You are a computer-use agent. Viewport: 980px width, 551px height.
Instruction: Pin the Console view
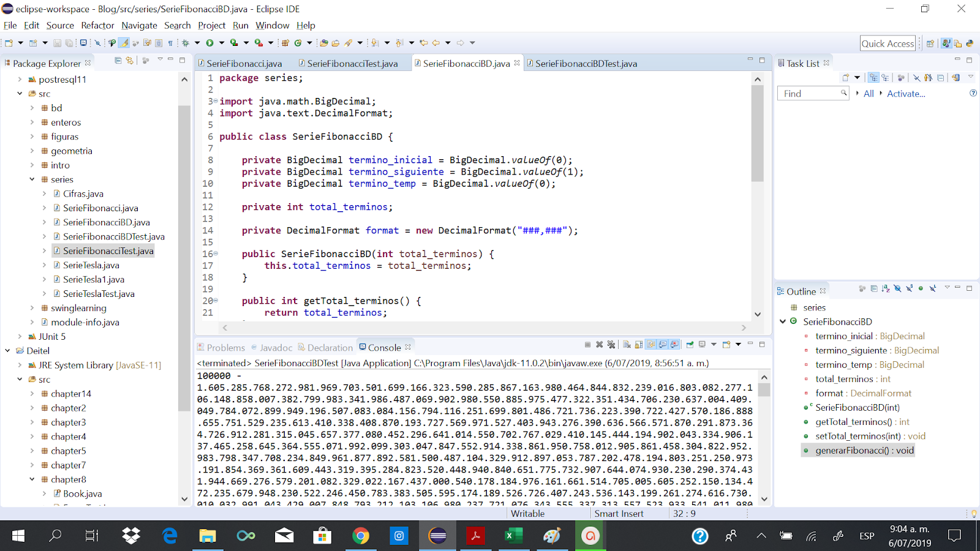(690, 344)
